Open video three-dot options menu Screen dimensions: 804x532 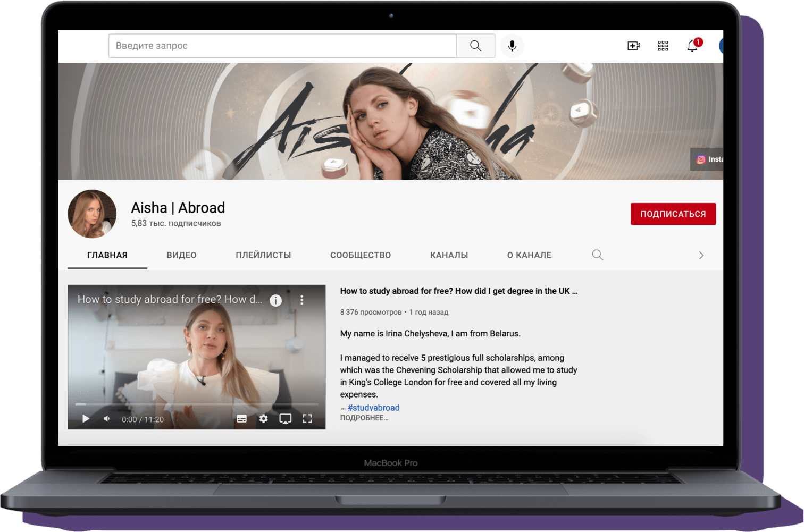pos(301,300)
